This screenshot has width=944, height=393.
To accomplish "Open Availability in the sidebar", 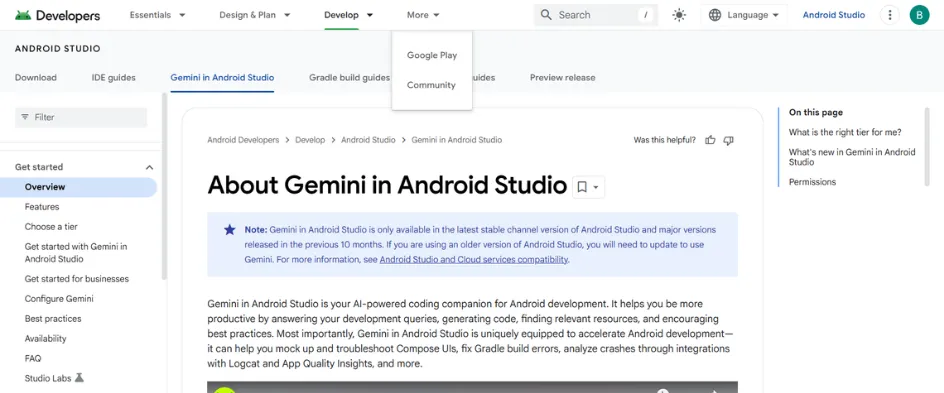I will (x=46, y=338).
